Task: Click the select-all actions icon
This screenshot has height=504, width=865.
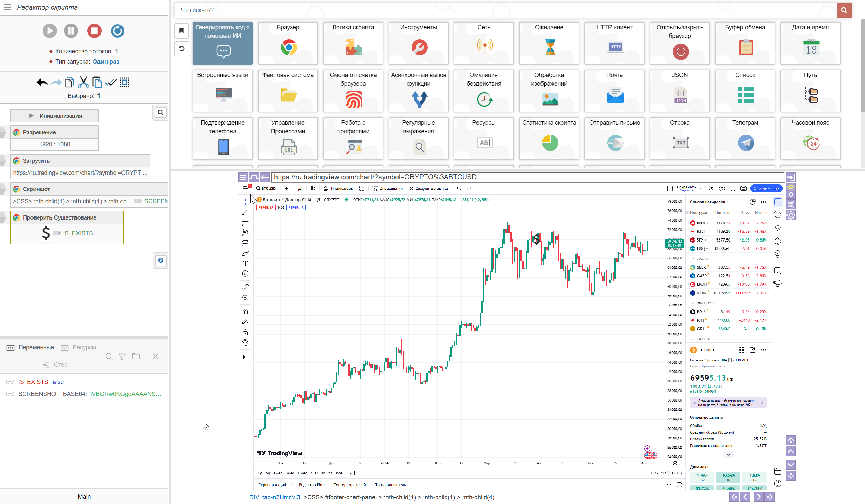Action: (125, 82)
